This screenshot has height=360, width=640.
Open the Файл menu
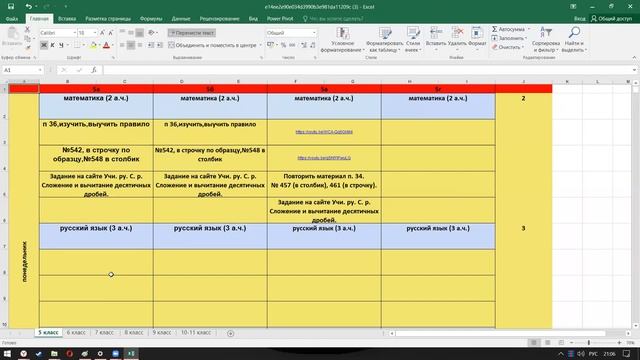point(12,19)
